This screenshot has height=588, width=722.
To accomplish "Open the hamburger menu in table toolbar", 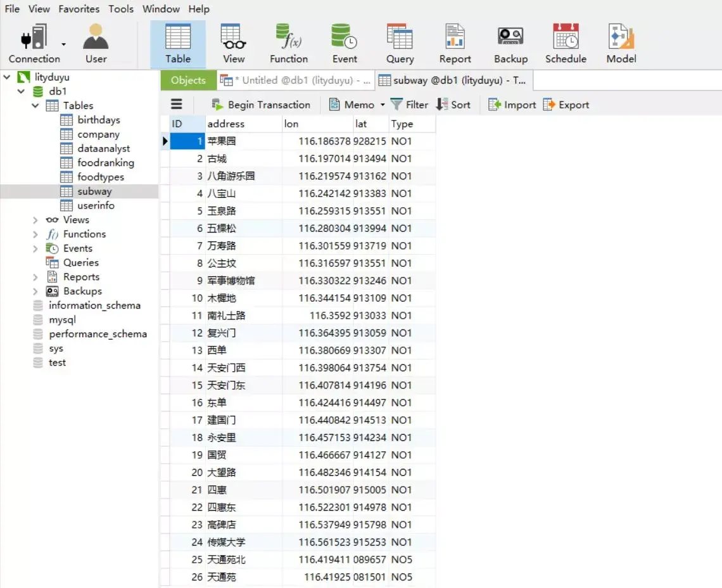I will [176, 104].
